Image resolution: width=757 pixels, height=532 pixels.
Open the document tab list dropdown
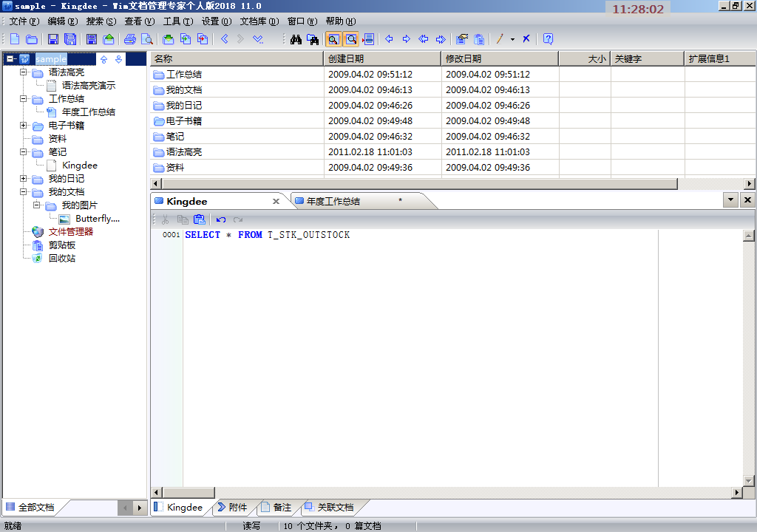pyautogui.click(x=730, y=199)
